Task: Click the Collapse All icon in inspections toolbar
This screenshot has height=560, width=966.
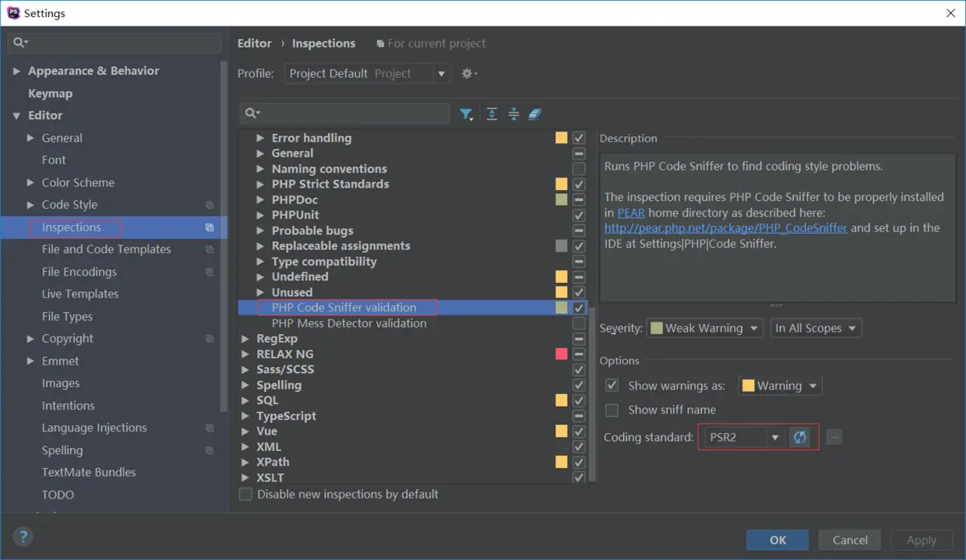Action: [513, 114]
